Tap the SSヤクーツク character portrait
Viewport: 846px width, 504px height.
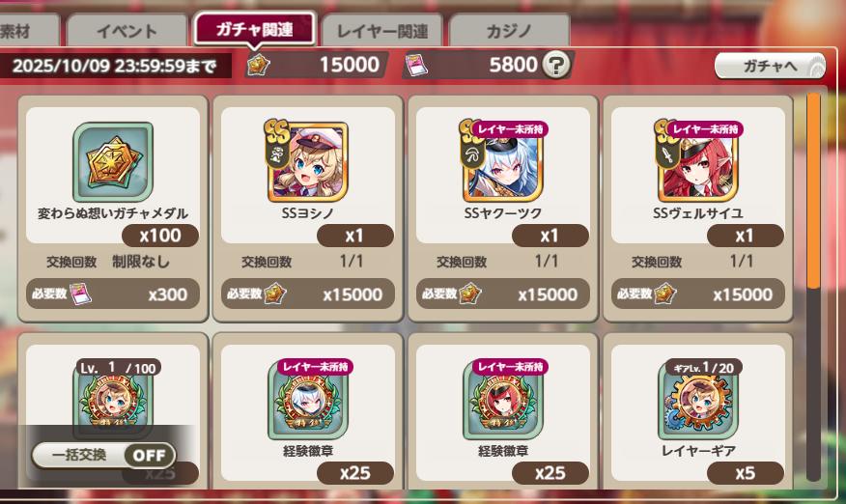point(503,161)
